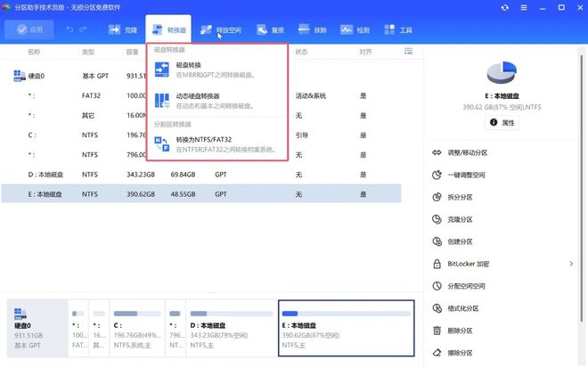This screenshot has width=588, height=368.
Task: Undo the last pending operation
Action: point(69,29)
